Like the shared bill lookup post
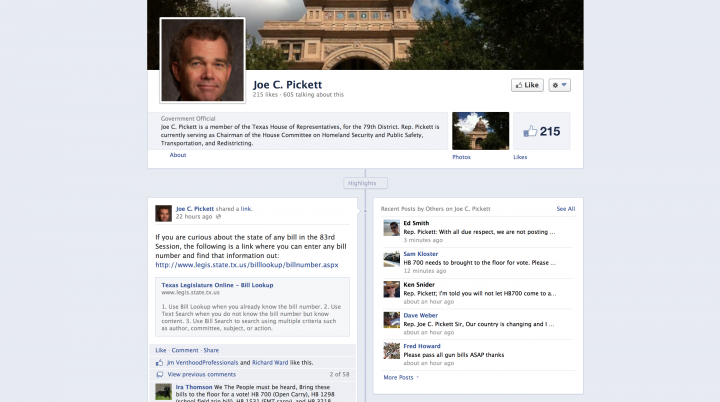Screen dimensions: 720x402 161,350
